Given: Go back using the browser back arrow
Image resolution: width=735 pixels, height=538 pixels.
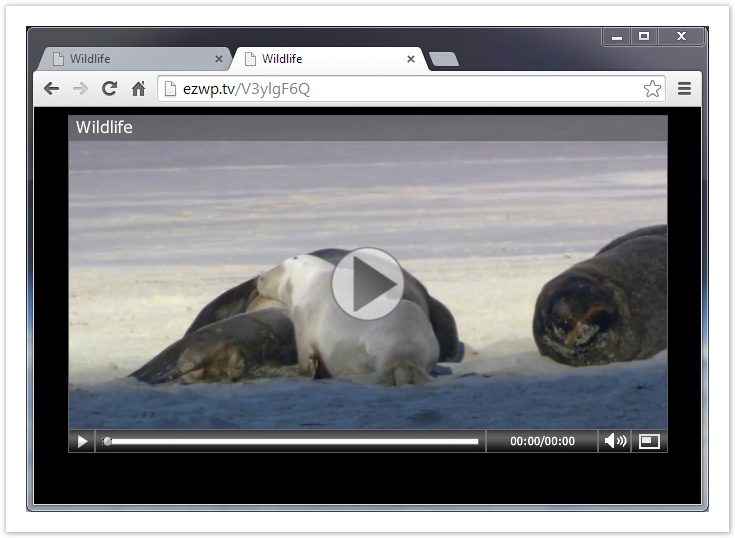Looking at the screenshot, I should [52, 88].
